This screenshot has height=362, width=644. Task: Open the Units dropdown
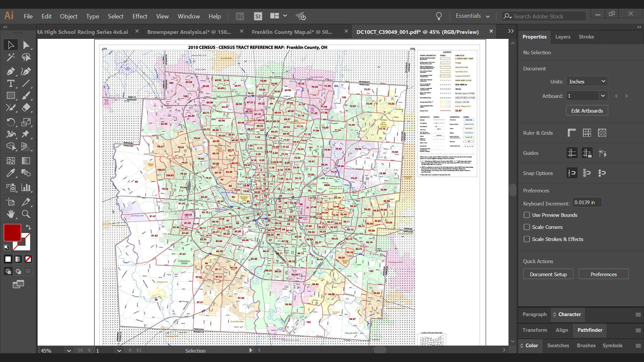pos(587,81)
